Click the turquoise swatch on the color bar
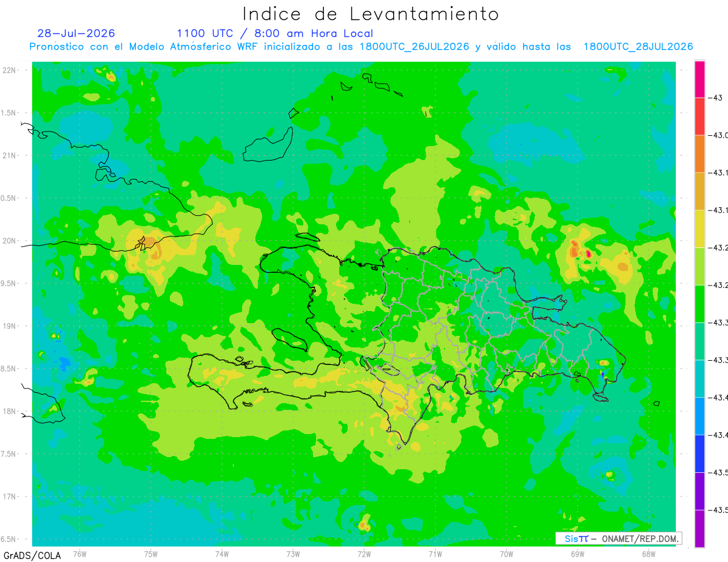The height and width of the screenshot is (562, 728). (699, 379)
